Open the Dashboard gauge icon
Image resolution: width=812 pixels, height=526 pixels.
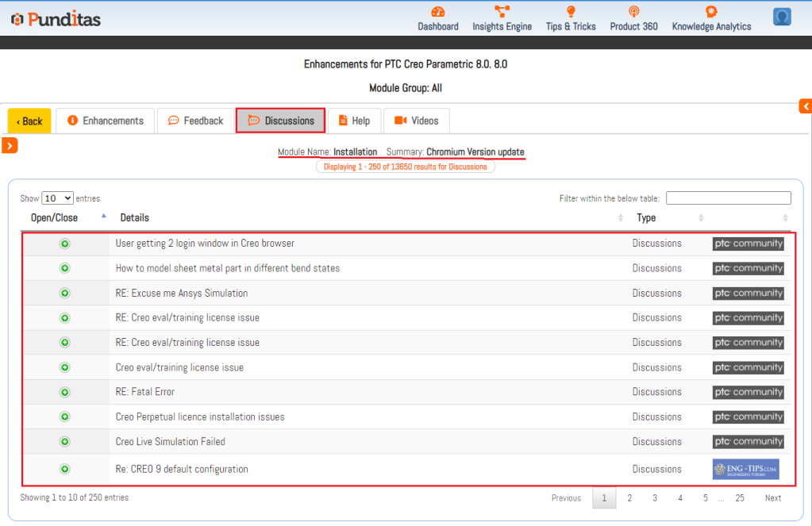coord(438,12)
